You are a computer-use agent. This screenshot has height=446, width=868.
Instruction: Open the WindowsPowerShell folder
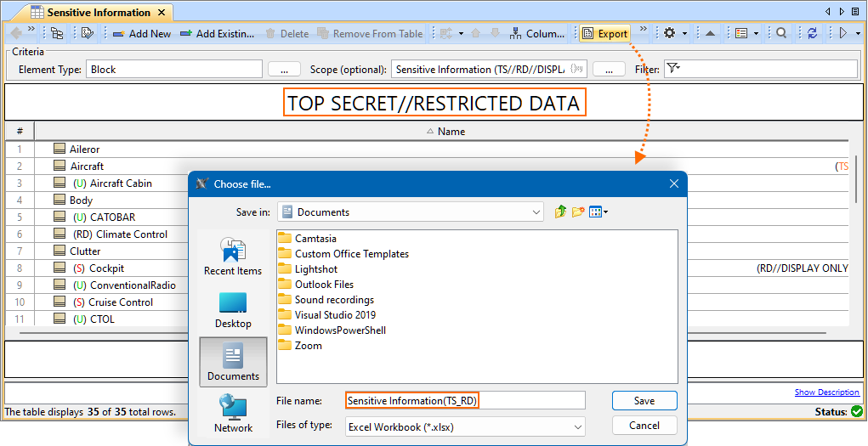pos(332,330)
